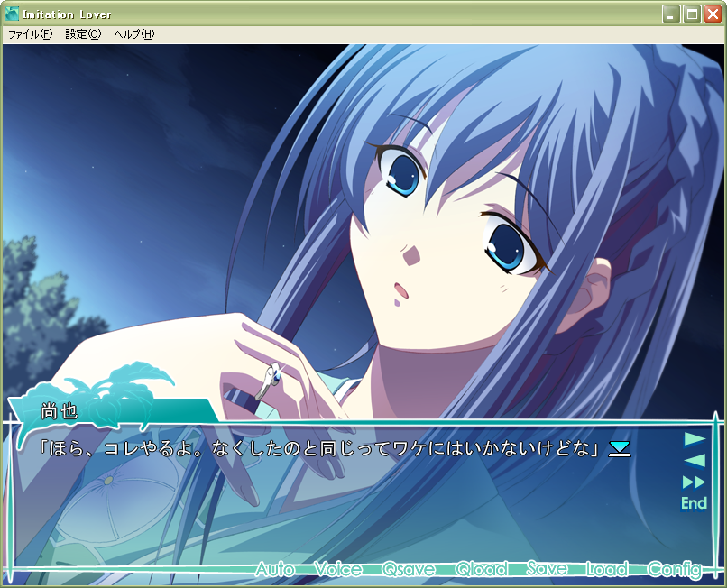Click the Imitation Lover title bar icon

coord(12,14)
